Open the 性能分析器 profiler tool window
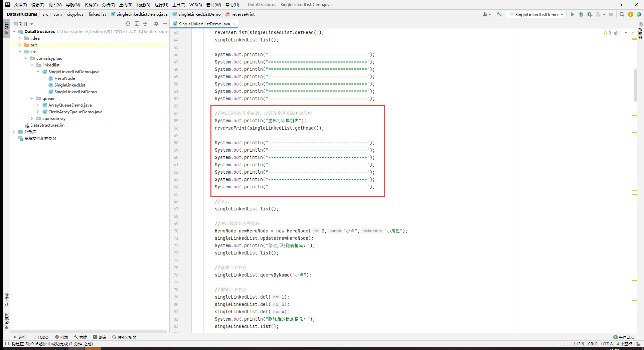Screen dimensions: 644x350 pyautogui.click(x=124, y=337)
